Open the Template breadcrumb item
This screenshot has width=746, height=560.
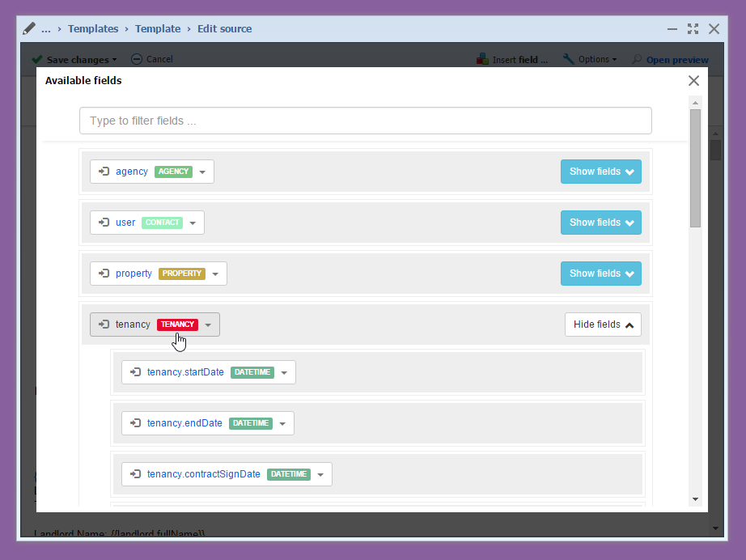coord(158,28)
